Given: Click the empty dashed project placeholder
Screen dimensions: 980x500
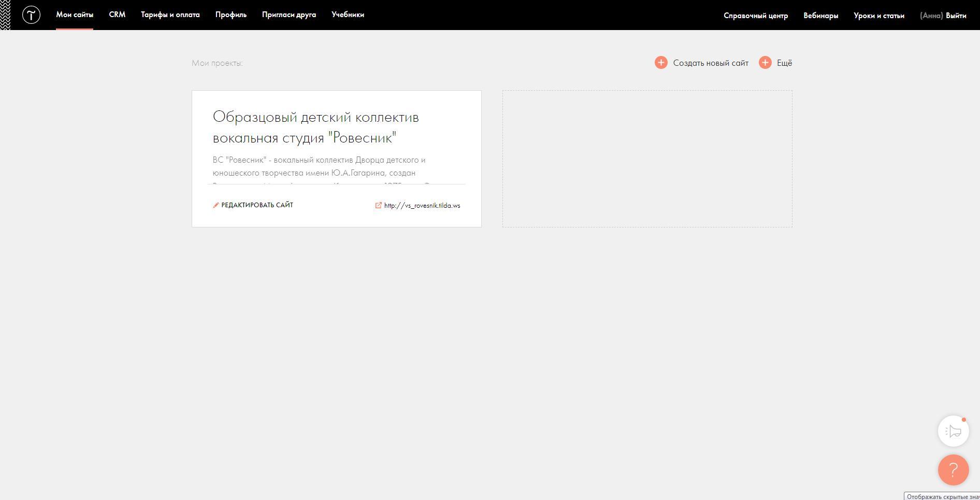Looking at the screenshot, I should click(x=647, y=159).
